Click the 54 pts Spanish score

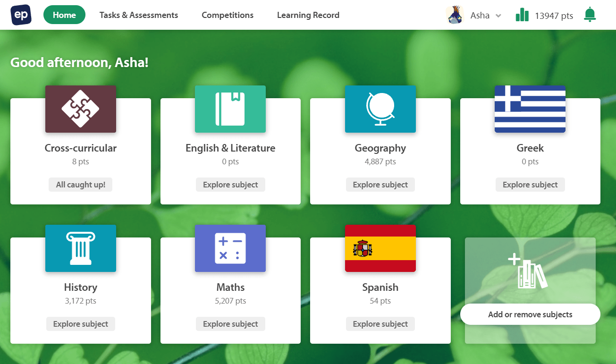click(380, 301)
